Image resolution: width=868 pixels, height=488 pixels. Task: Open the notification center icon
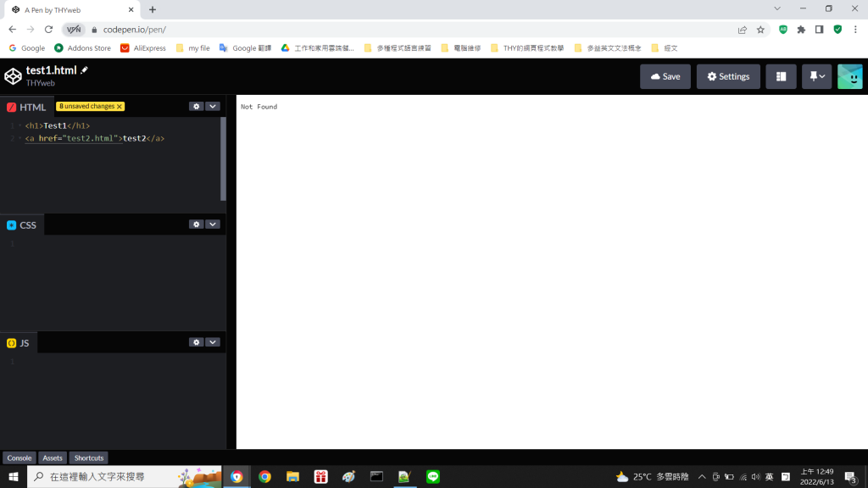(x=851, y=476)
